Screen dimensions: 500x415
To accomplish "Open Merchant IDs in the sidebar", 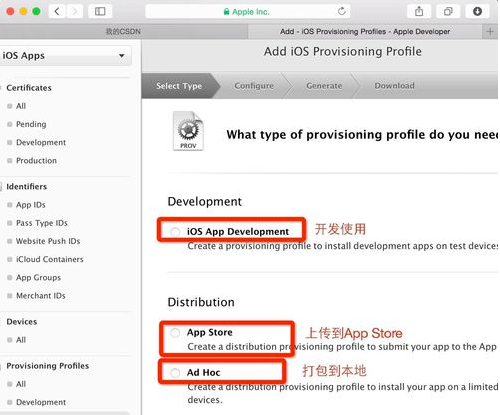I will (41, 296).
